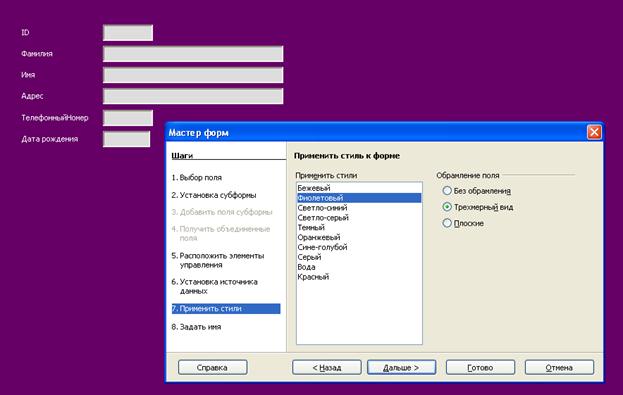Choose the 'Светло-синий' style
This screenshot has width=623, height=395.
coord(359,208)
